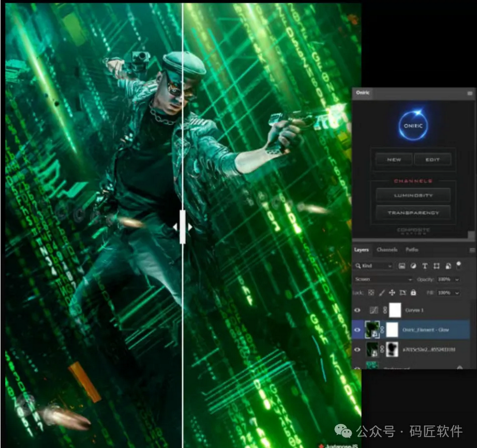The image size is (477, 448).
Task: Switch to the Channels tab
Action: click(x=387, y=250)
